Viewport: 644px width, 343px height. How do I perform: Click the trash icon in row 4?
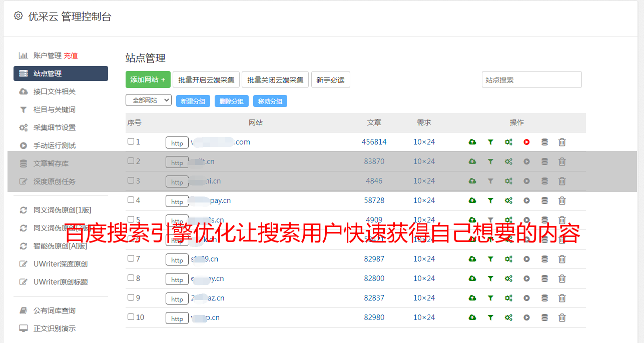tap(562, 200)
